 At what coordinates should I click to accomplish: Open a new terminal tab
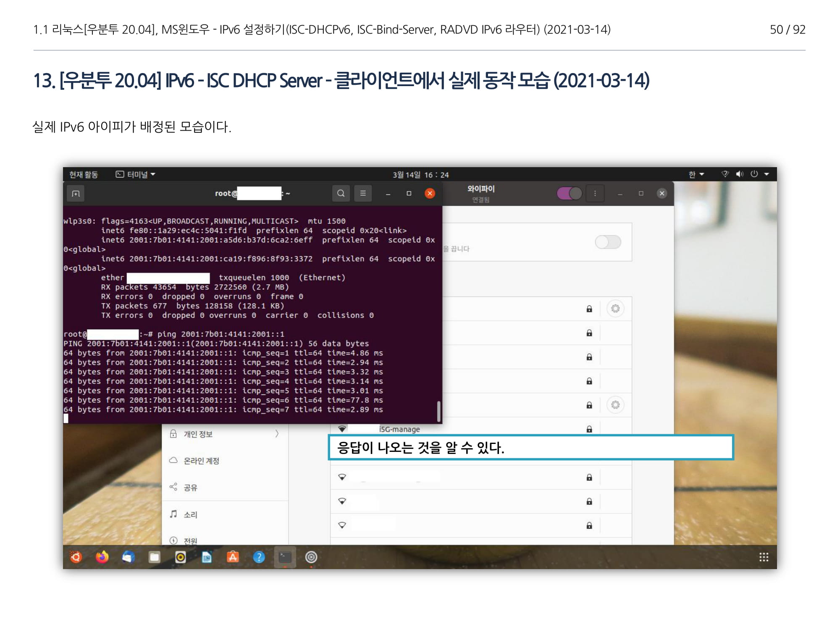click(x=76, y=194)
